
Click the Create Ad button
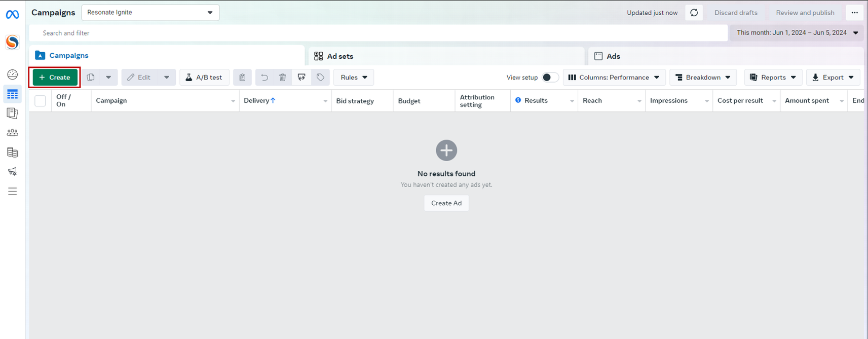pos(446,203)
